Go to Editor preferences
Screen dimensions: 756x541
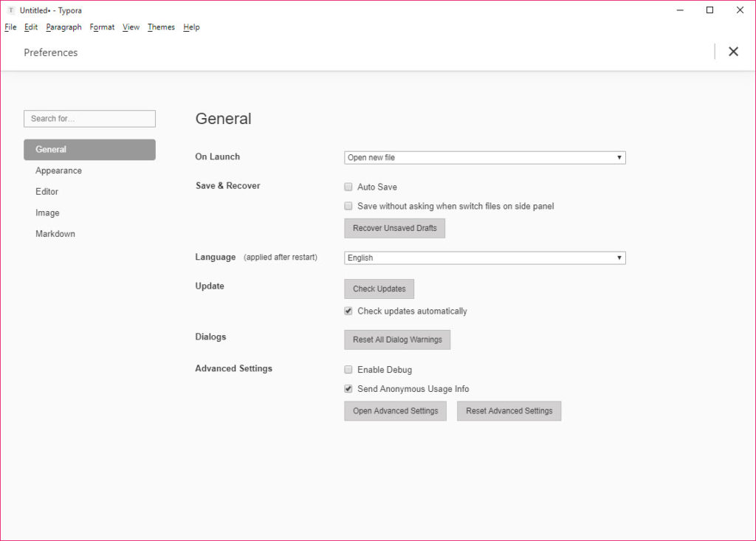(x=47, y=192)
